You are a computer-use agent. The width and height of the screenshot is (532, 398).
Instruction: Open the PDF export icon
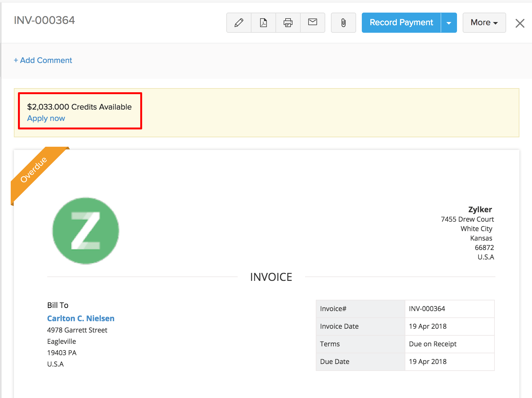point(263,22)
